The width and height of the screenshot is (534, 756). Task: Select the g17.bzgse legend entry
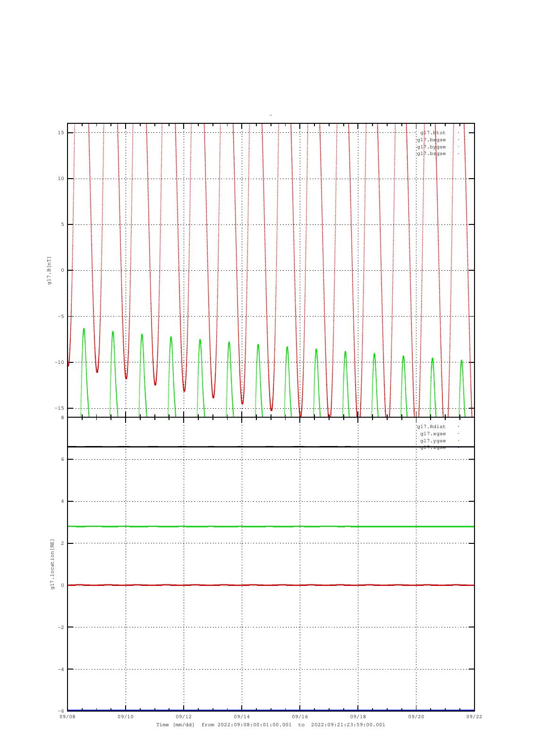tap(431, 154)
